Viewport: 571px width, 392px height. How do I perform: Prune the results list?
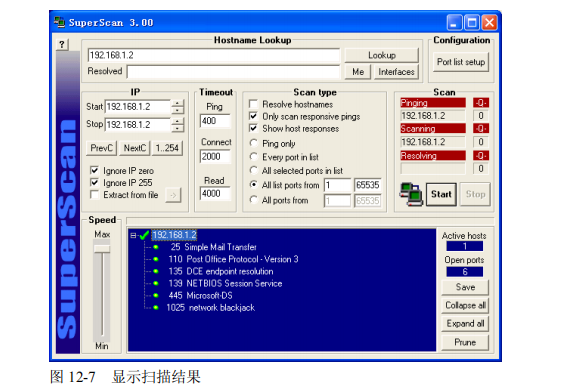point(465,342)
